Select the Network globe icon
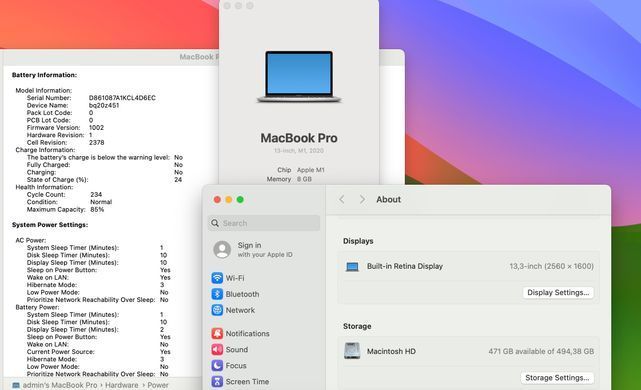Viewport: 641px width, 390px height. tap(217, 310)
